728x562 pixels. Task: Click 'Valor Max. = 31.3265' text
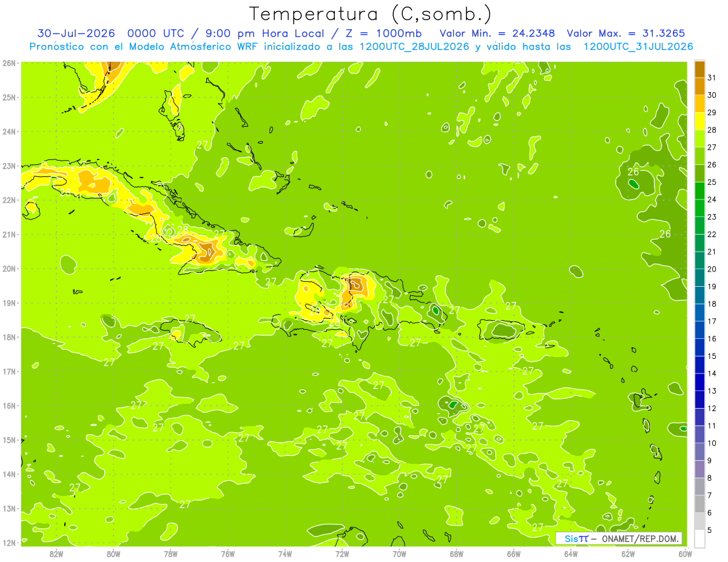coord(627,33)
